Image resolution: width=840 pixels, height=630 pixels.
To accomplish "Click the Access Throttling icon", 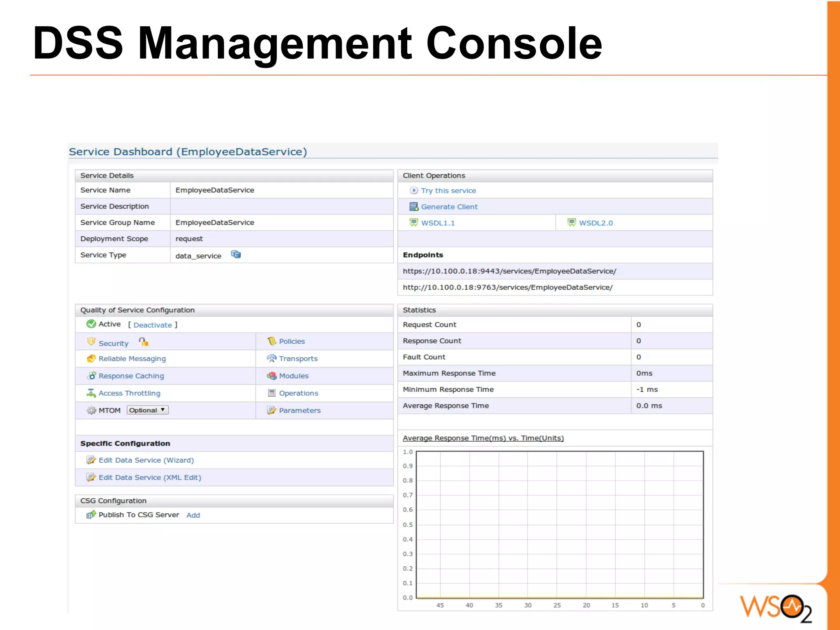I will point(91,393).
